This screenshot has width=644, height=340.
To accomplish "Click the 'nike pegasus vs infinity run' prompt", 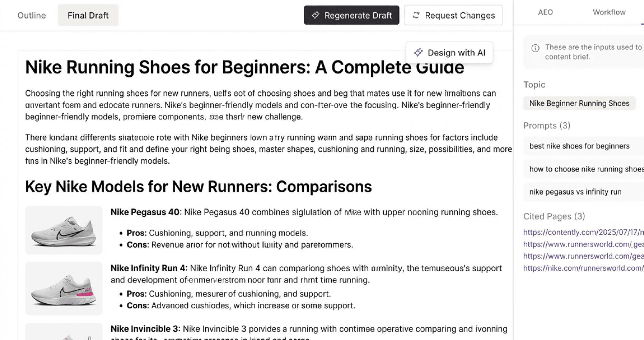I will tap(575, 192).
